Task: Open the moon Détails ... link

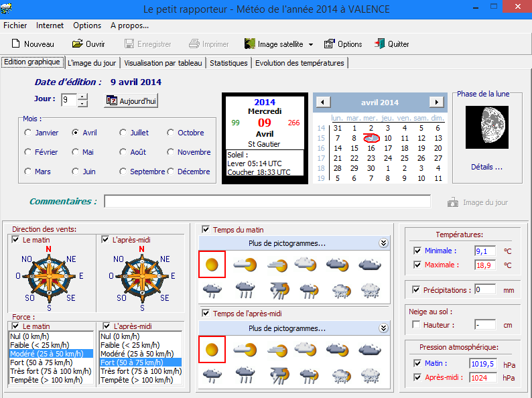Action: [x=486, y=167]
